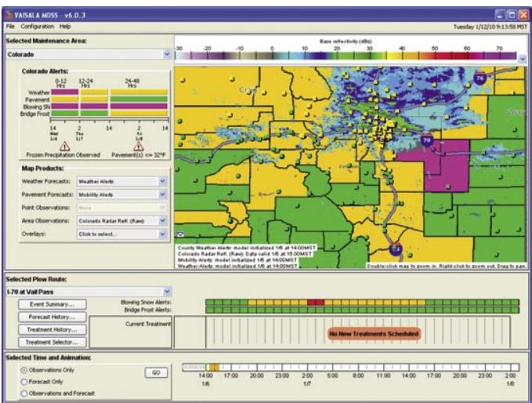532x403 pixels.
Task: Click the Base reflectivity color scale bar
Action: pyautogui.click(x=346, y=56)
